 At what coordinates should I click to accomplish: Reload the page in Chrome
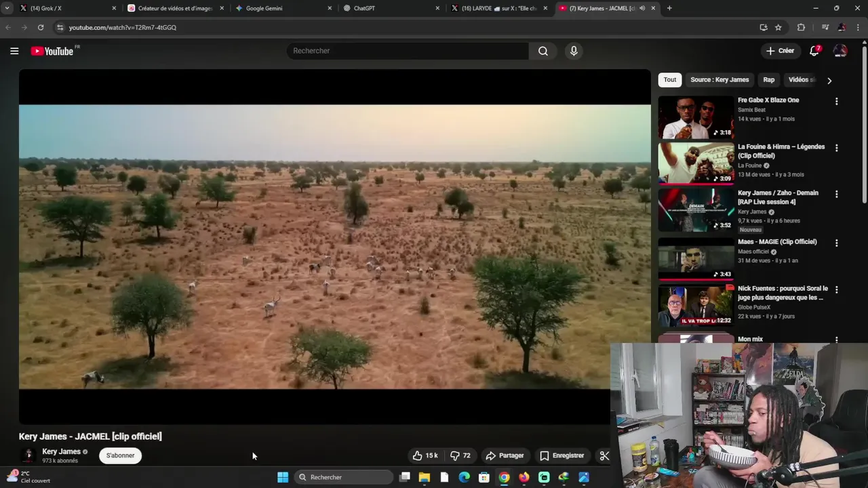pos(41,27)
